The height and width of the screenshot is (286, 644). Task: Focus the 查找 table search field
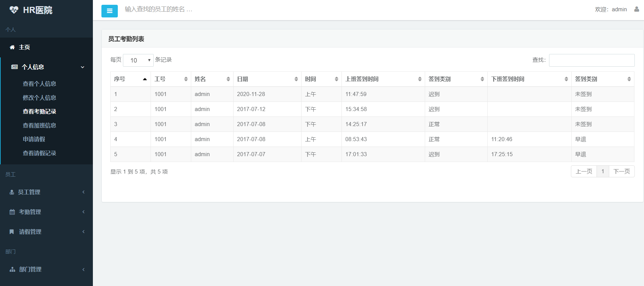(x=592, y=60)
